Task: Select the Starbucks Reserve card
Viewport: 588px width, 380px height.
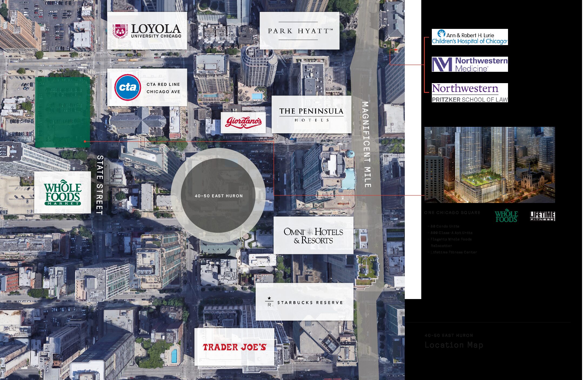Action: click(305, 302)
